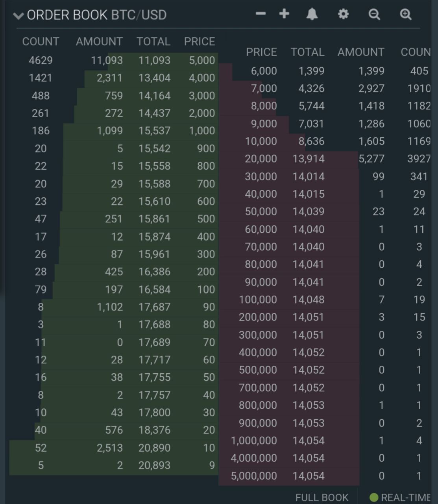Open price alerts bell icon
This screenshot has height=504, width=438.
[312, 15]
